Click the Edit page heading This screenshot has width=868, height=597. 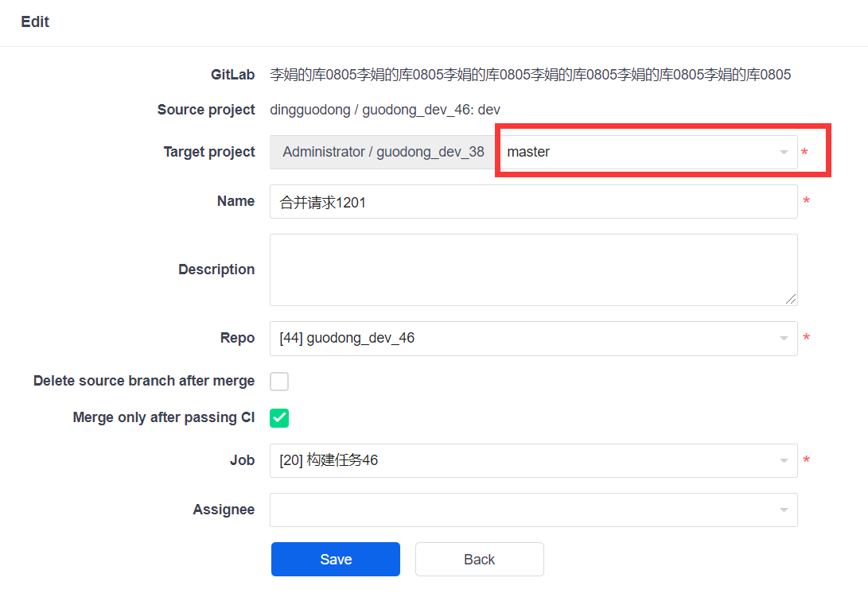point(35,22)
